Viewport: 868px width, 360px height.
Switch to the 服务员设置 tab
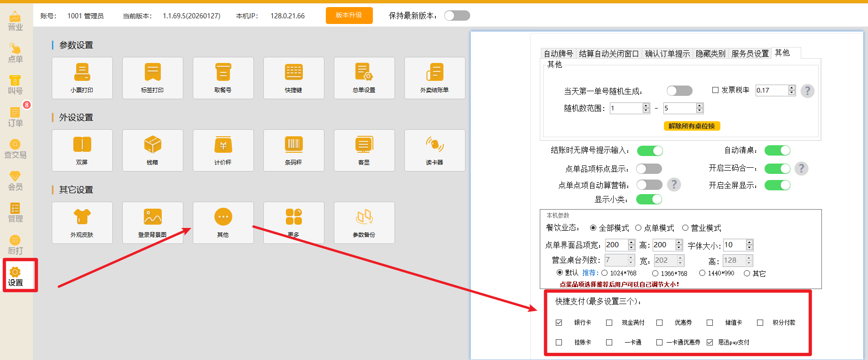750,54
